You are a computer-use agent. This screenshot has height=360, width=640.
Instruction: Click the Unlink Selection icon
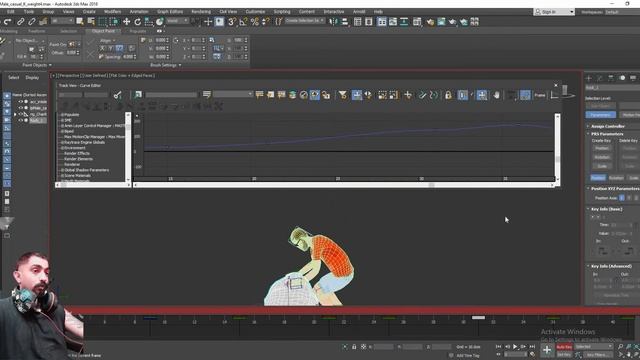[x=31, y=22]
